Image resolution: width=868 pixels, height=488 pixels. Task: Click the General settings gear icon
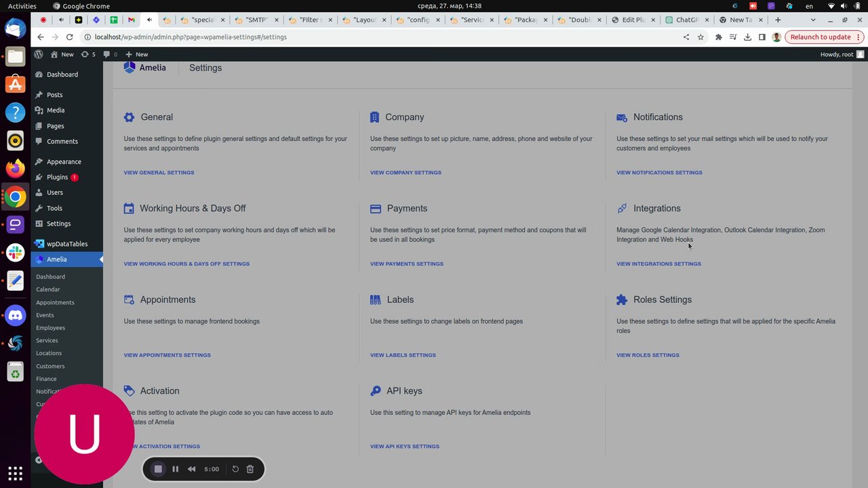coord(129,117)
